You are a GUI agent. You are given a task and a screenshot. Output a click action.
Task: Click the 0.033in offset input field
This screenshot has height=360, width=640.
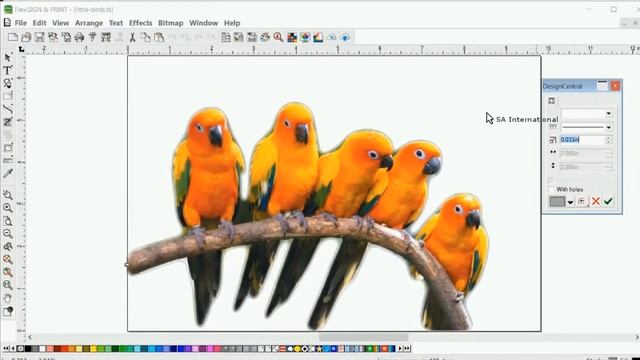(582, 140)
